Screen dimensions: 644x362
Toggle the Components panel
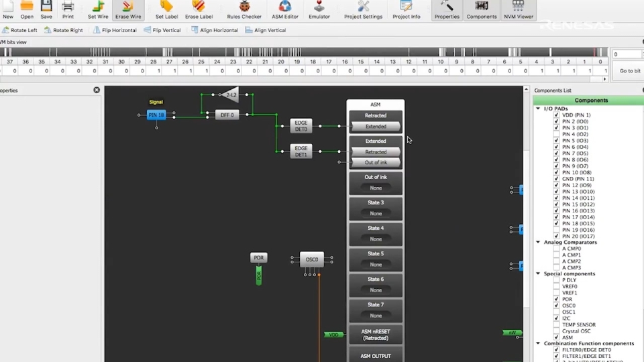pos(482,10)
